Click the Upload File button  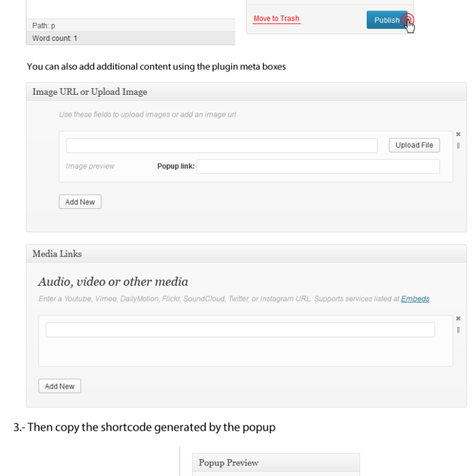coord(414,145)
